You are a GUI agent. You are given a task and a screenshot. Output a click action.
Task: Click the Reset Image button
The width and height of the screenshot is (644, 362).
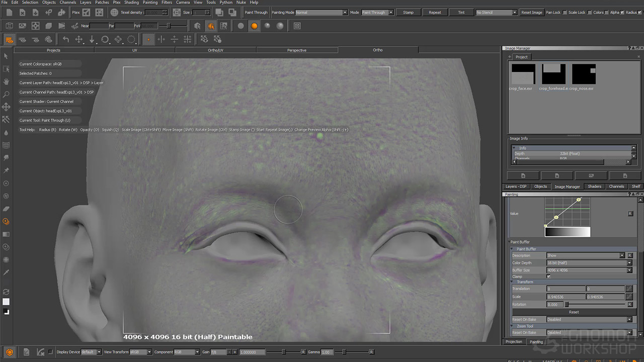tap(532, 13)
